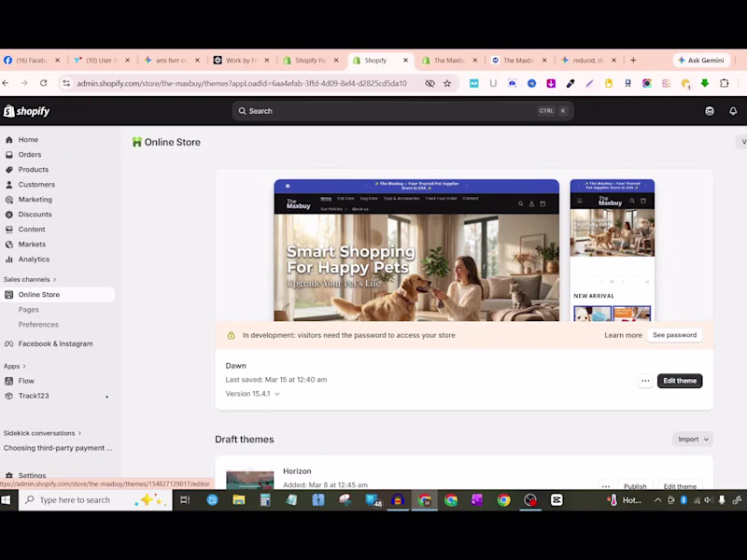Click the Task View taskbar icon

tap(185, 500)
